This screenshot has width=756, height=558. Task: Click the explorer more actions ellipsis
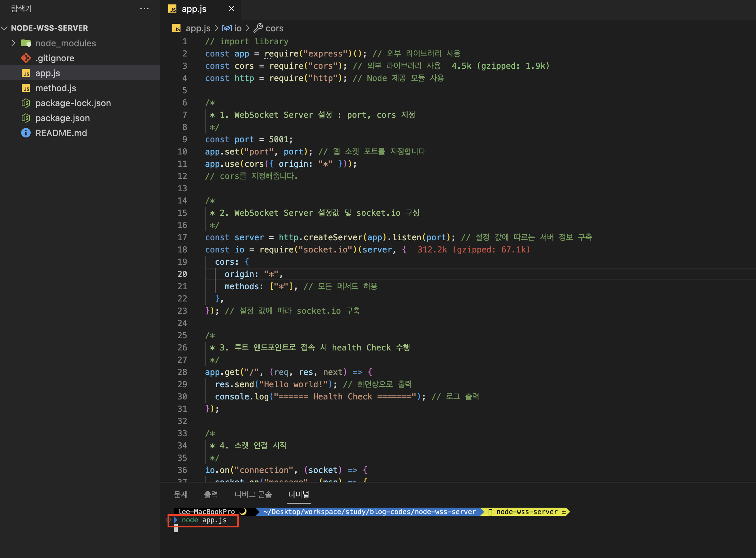[144, 9]
